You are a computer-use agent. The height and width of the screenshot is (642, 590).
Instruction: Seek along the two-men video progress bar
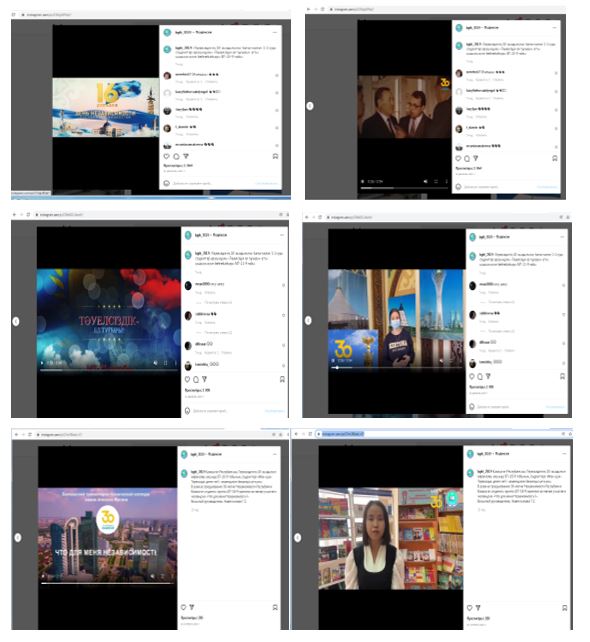coord(404,188)
